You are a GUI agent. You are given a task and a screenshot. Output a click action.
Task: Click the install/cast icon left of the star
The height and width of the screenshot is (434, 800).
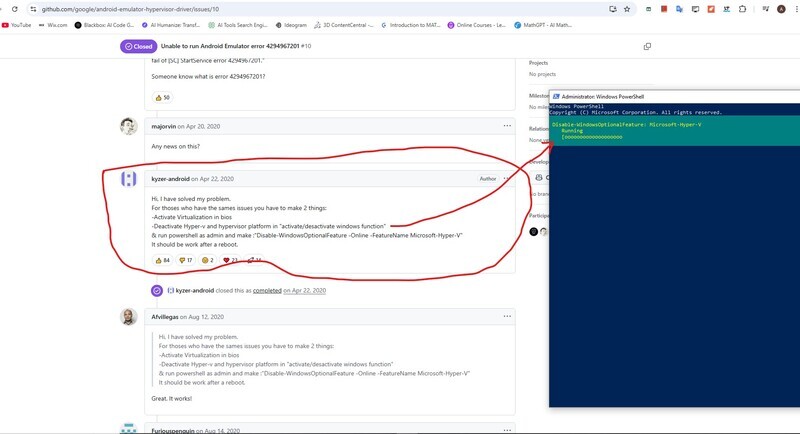(613, 9)
